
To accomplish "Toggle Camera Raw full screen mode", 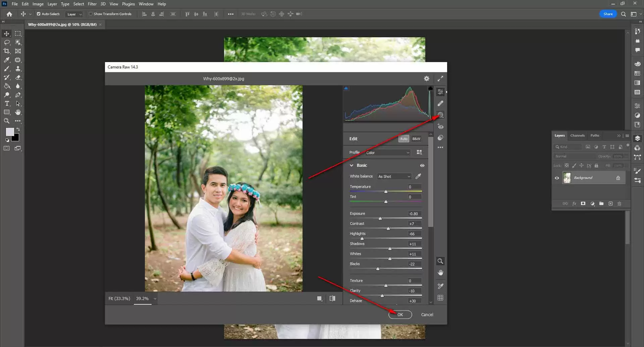I will pyautogui.click(x=440, y=79).
